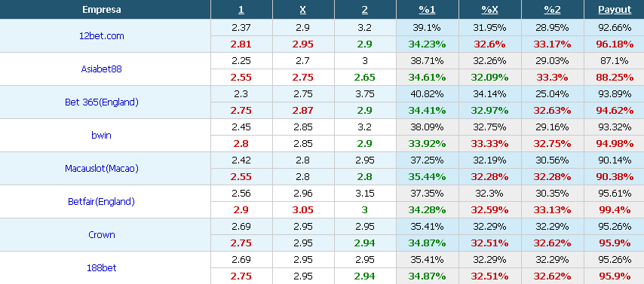
Task: Open the Crown bookmaker link
Action: click(x=102, y=235)
